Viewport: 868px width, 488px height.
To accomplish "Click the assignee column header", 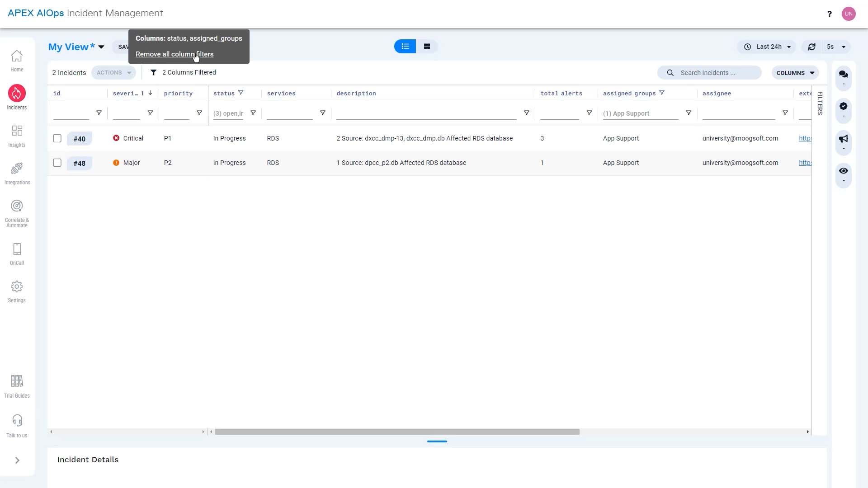I will click(717, 94).
